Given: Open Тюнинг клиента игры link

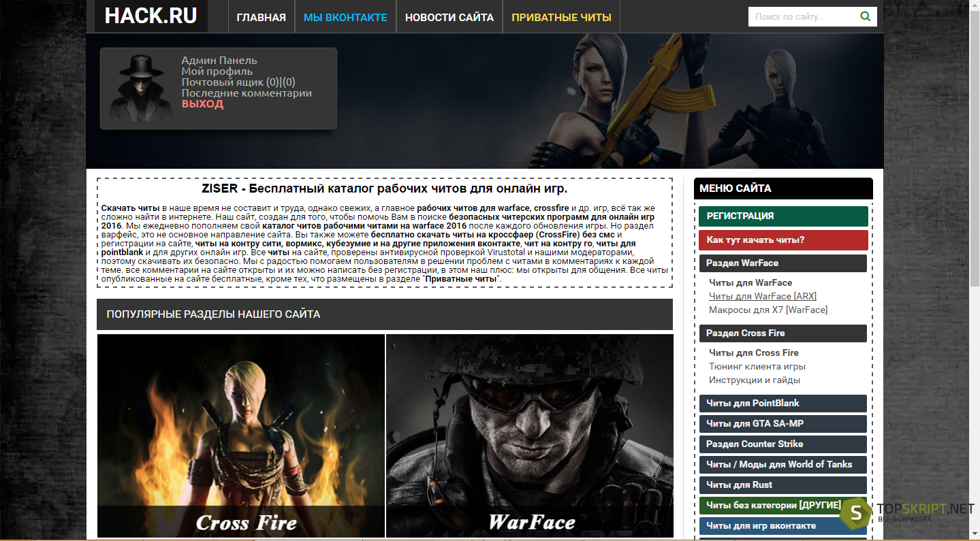Looking at the screenshot, I should [757, 366].
